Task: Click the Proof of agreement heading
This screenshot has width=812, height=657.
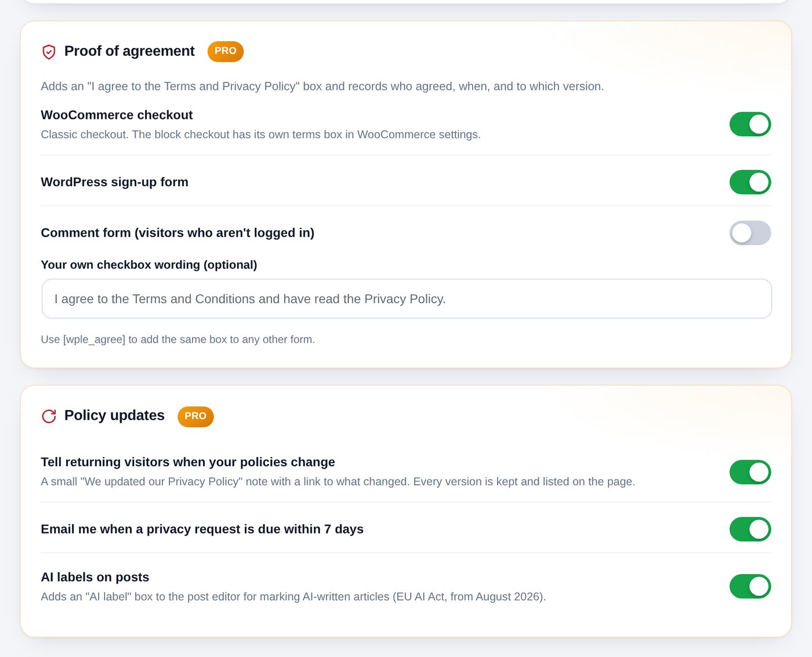Action: point(129,51)
